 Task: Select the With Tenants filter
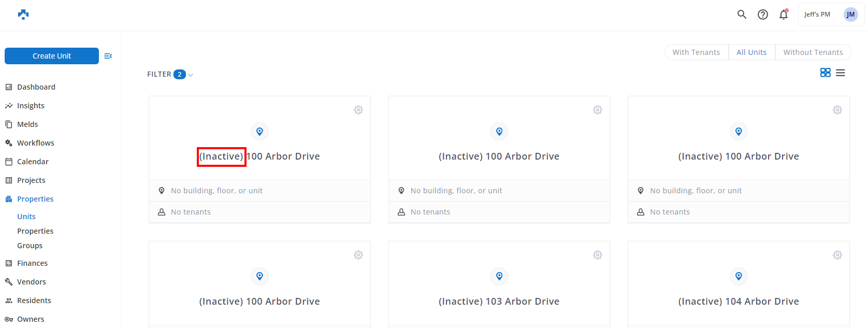click(696, 52)
